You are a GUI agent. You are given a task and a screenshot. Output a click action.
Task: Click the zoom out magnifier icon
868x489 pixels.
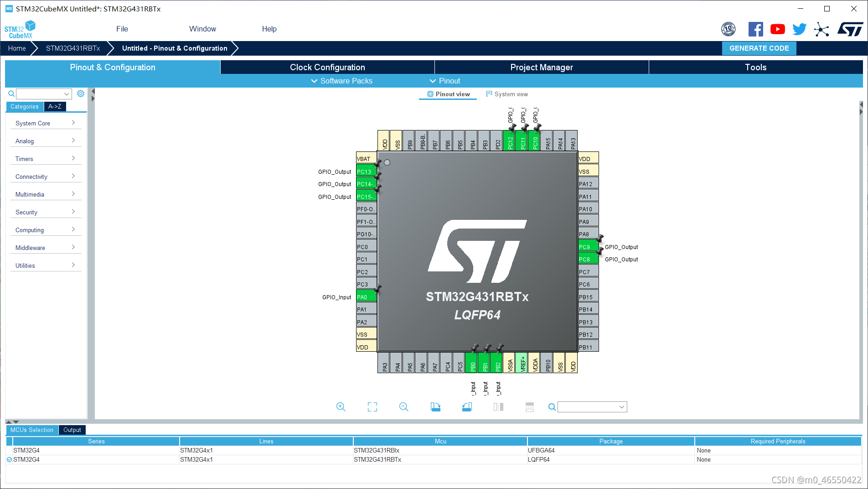click(403, 407)
